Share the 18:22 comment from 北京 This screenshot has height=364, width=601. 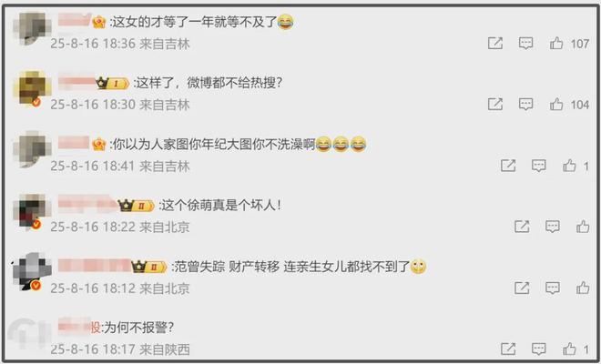[522, 227]
